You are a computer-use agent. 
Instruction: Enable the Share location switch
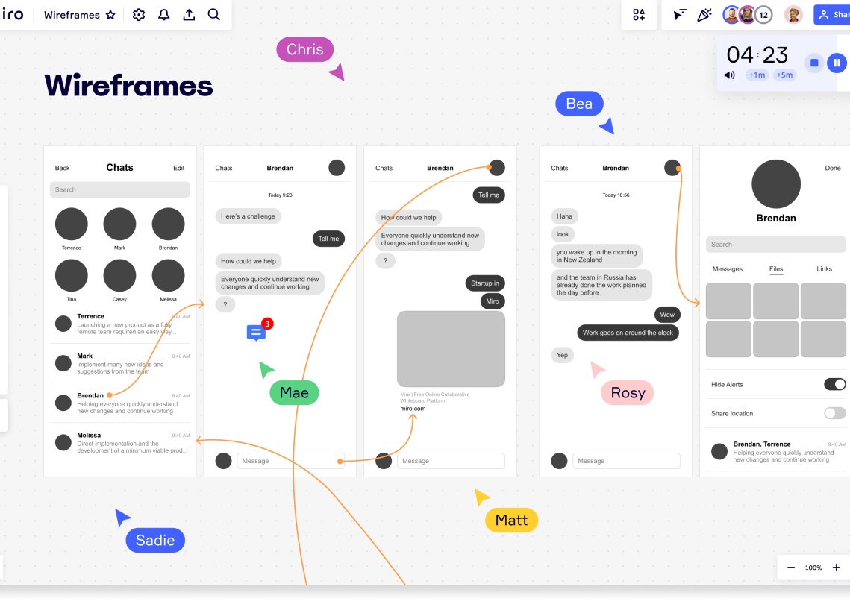click(x=834, y=413)
